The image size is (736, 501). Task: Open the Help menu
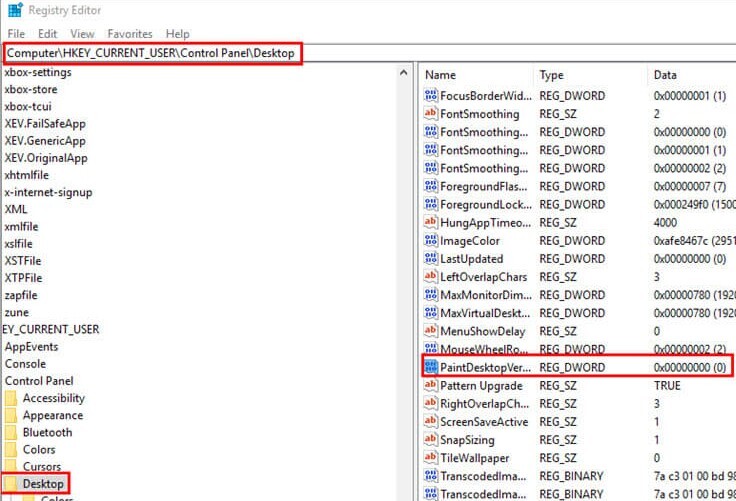pos(177,34)
